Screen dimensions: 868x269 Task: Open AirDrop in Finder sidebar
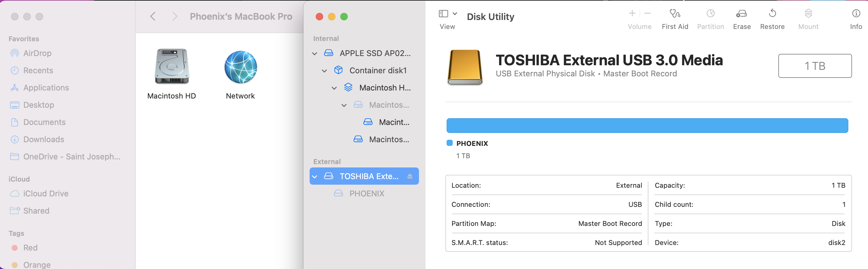pyautogui.click(x=37, y=53)
